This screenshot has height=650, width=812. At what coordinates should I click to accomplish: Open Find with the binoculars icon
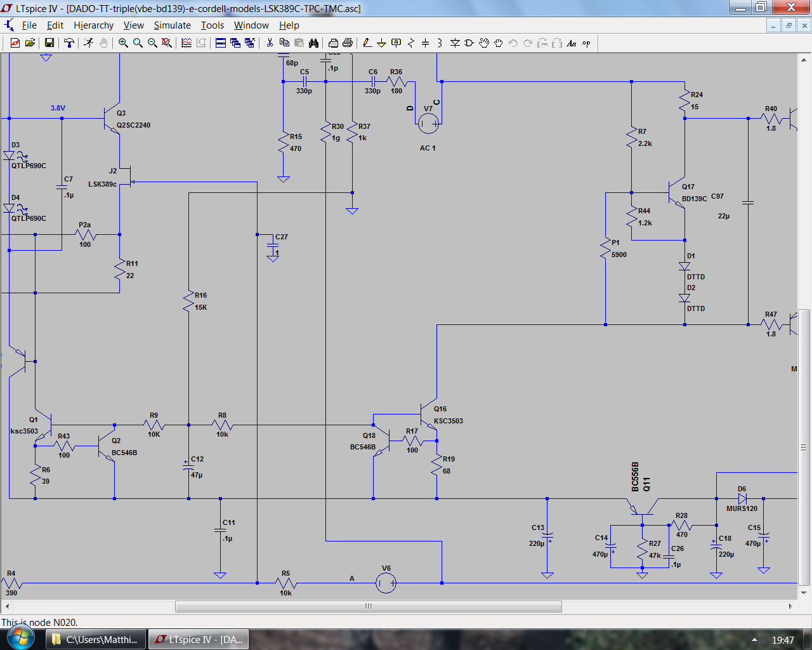[x=313, y=43]
